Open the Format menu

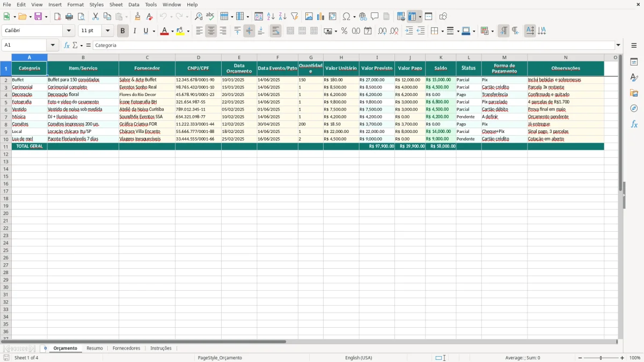(x=75, y=4)
